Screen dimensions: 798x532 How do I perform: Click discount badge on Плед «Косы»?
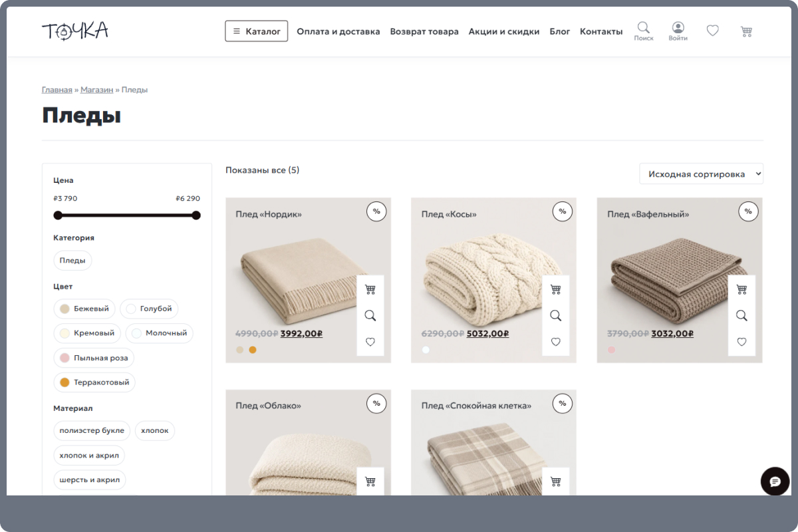coord(562,211)
